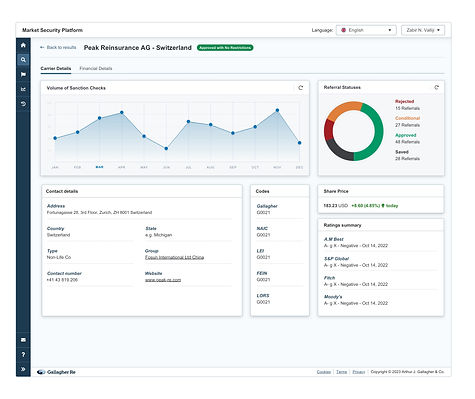Open the Home icon in sidebar
Viewport: 475px width, 399px height.
(23, 45)
